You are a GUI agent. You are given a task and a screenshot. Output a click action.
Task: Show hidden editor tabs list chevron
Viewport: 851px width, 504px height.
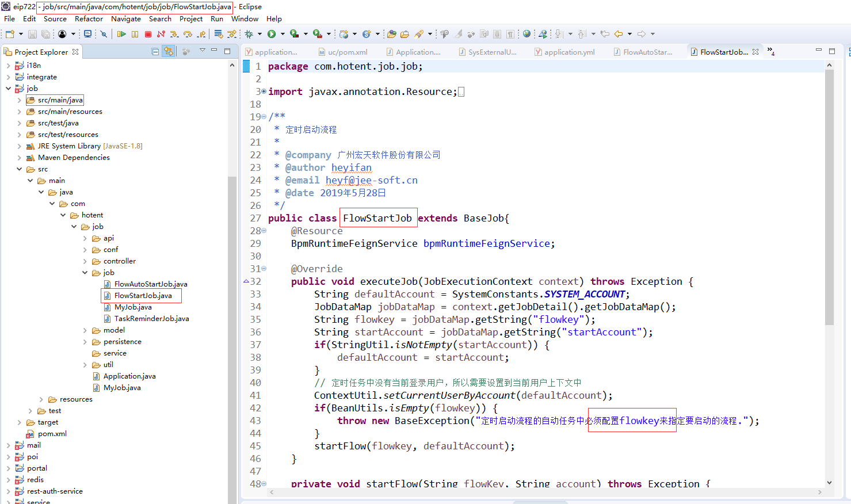click(x=771, y=52)
